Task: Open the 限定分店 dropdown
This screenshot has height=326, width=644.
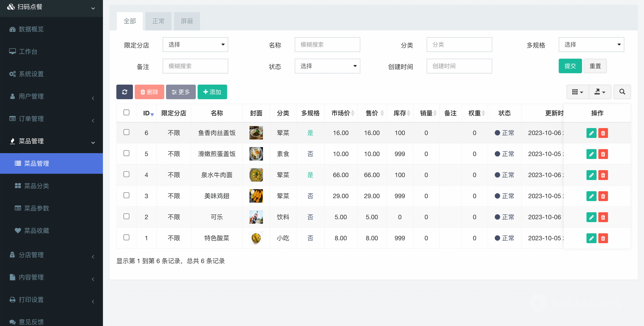Action: coord(195,45)
